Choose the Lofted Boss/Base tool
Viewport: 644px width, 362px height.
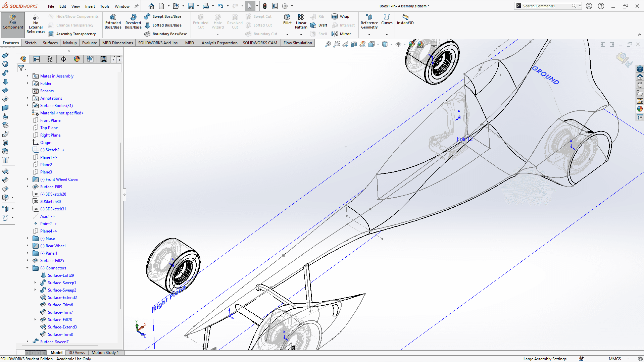pos(163,25)
